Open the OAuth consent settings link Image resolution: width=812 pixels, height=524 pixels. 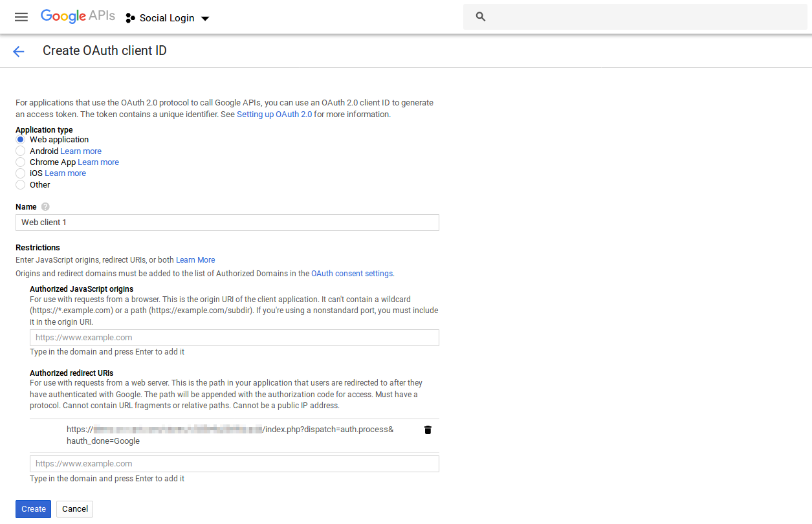tap(352, 274)
